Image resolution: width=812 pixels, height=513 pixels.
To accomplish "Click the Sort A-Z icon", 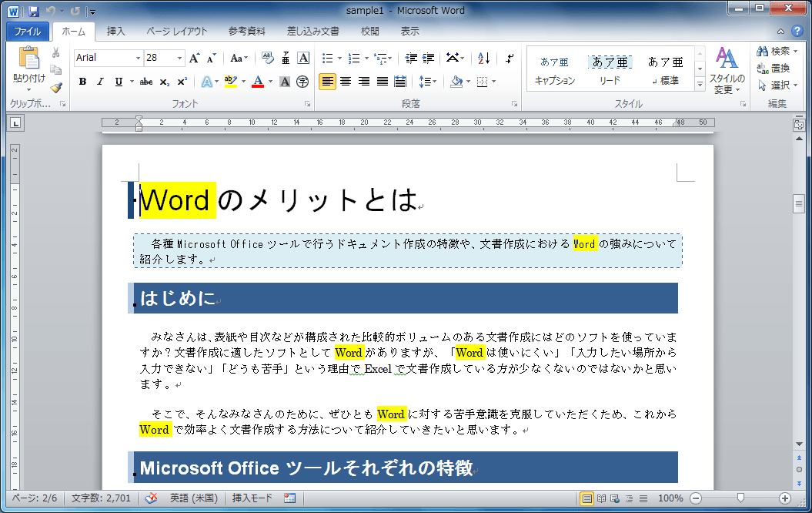I will click(483, 58).
